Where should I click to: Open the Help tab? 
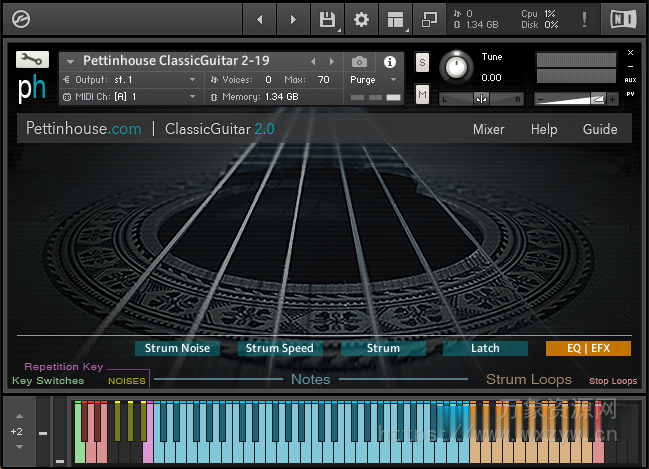(544, 129)
